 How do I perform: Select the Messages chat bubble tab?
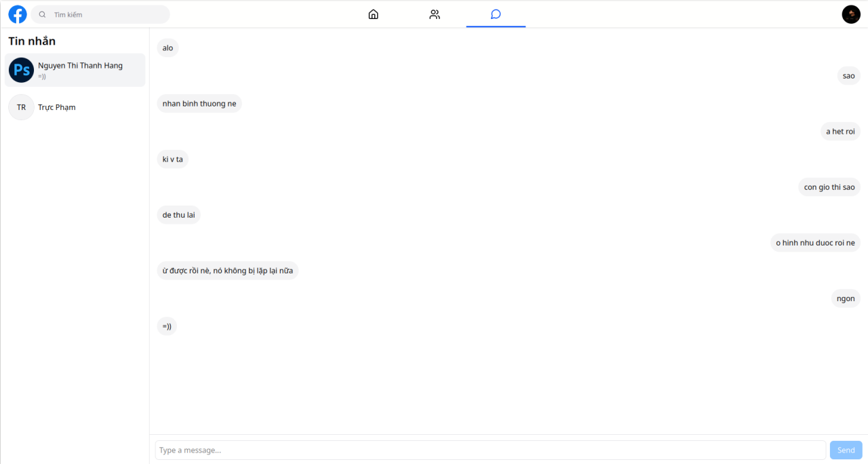click(x=496, y=14)
